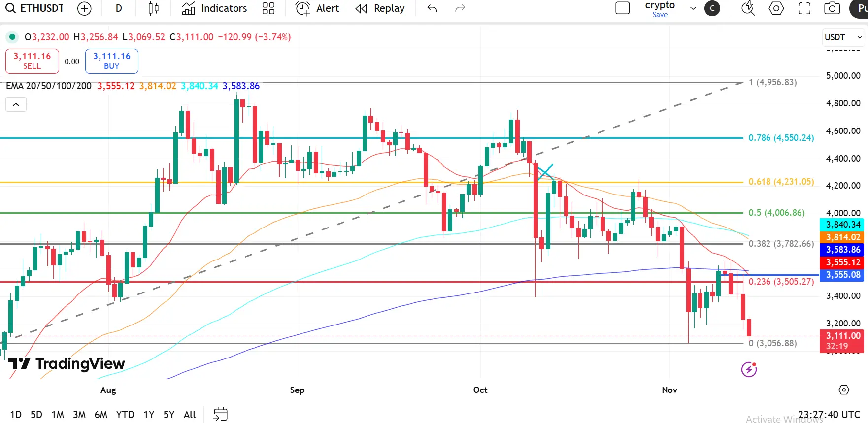Open the D timeframe interval selector
Image resolution: width=868 pixels, height=423 pixels.
click(119, 8)
